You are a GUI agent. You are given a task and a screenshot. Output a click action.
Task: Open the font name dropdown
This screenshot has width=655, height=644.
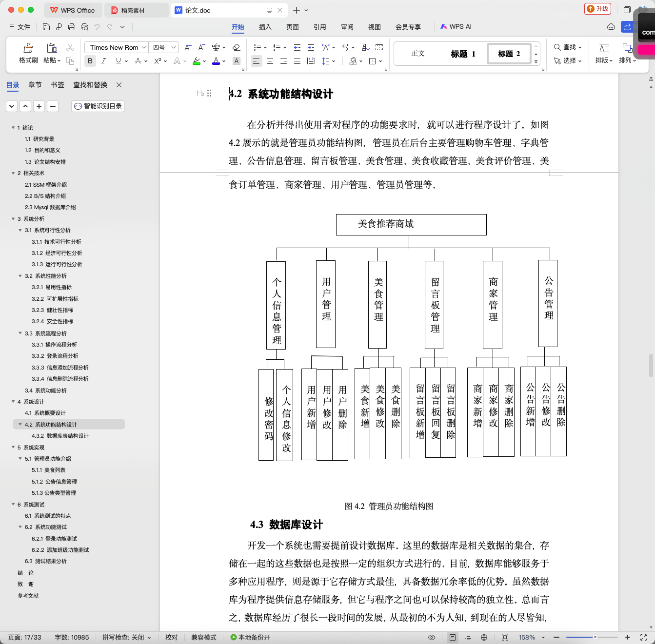click(144, 47)
